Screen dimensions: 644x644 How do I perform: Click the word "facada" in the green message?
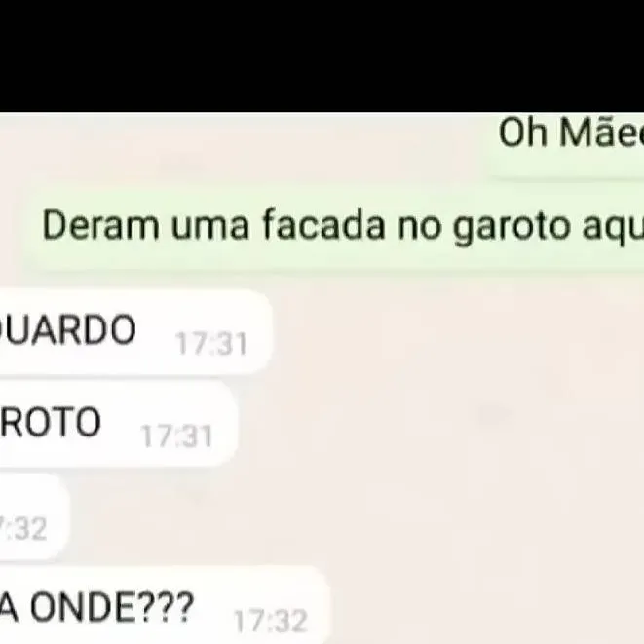323,224
